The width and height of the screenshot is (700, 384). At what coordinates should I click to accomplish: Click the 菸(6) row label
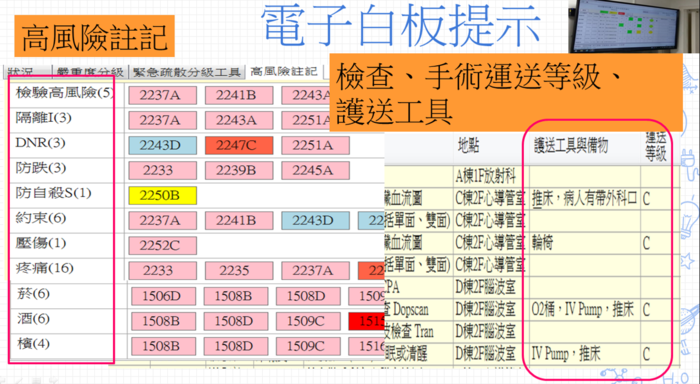[33, 294]
